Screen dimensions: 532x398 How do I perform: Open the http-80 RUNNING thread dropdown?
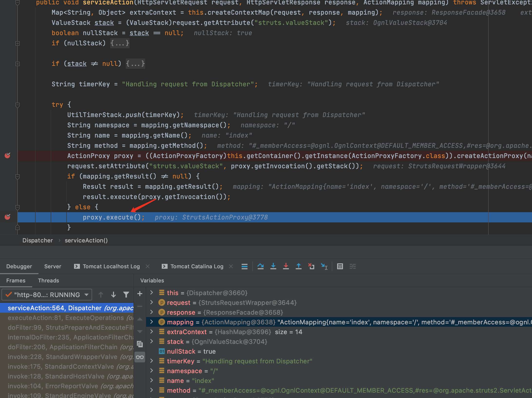[x=47, y=295]
